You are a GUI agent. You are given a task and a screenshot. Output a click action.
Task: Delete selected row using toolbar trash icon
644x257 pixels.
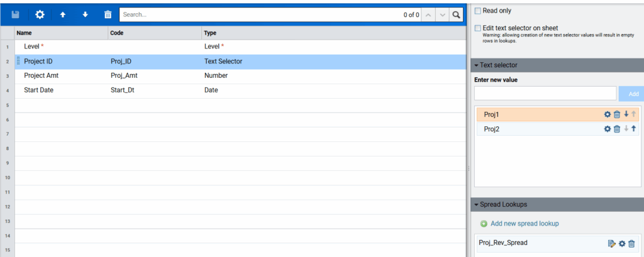point(108,14)
